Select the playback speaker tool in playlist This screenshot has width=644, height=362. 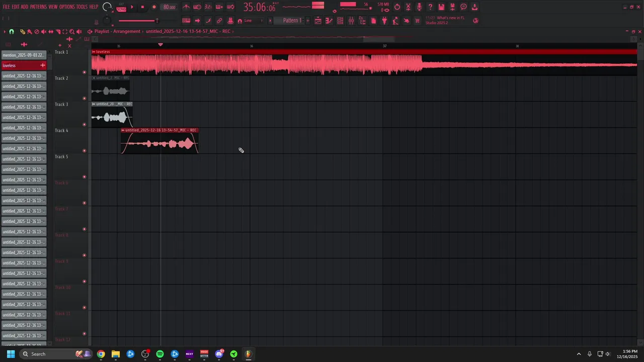pyautogui.click(x=79, y=32)
